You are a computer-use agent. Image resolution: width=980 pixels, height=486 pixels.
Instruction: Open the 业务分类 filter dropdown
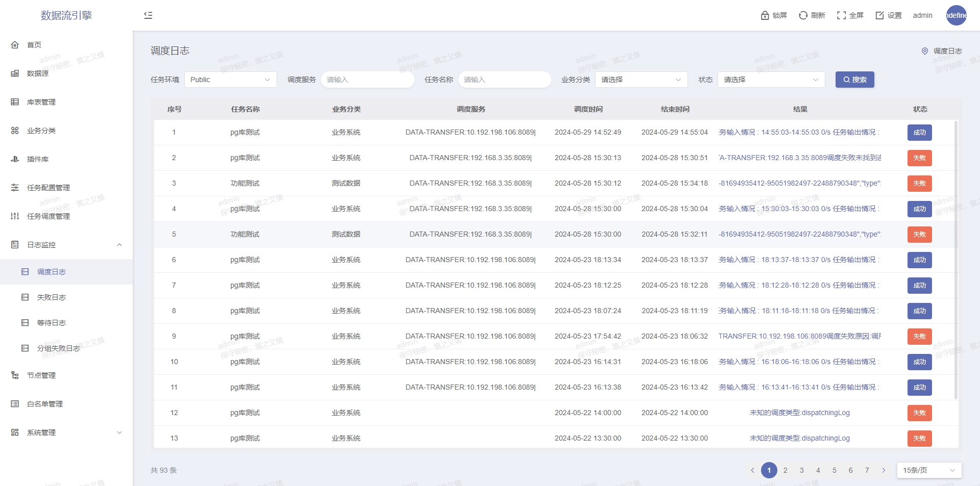[641, 80]
